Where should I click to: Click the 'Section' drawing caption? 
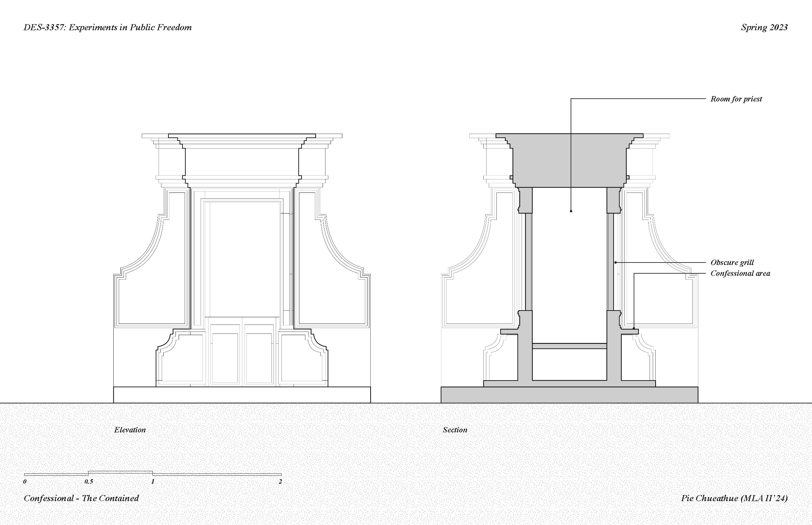point(455,430)
